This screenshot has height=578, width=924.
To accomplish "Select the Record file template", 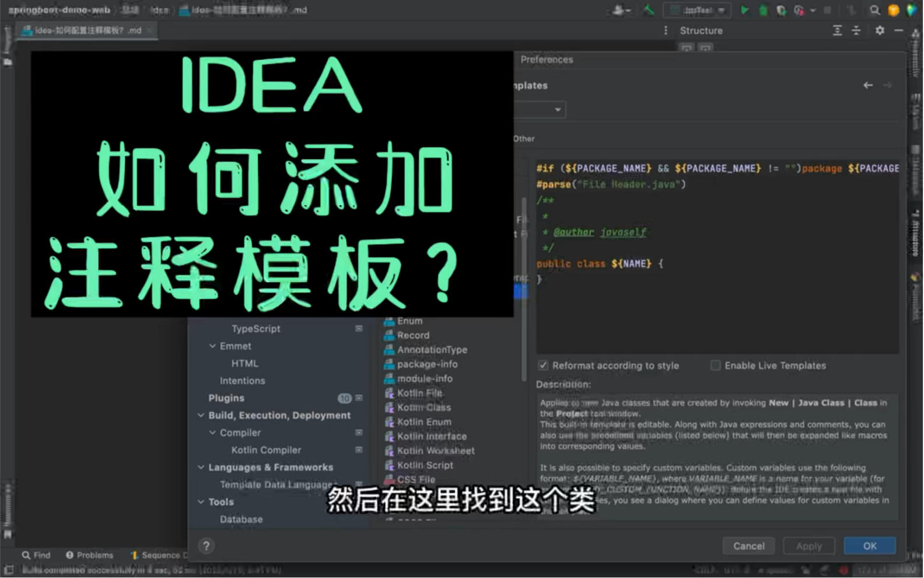I will point(407,335).
